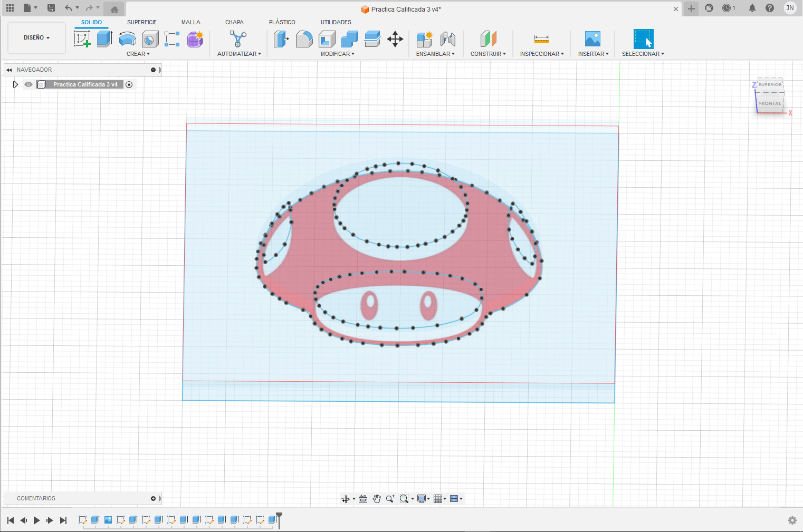803x532 pixels.
Task: Expand the MODIFICAR dropdown menu
Action: (x=338, y=54)
